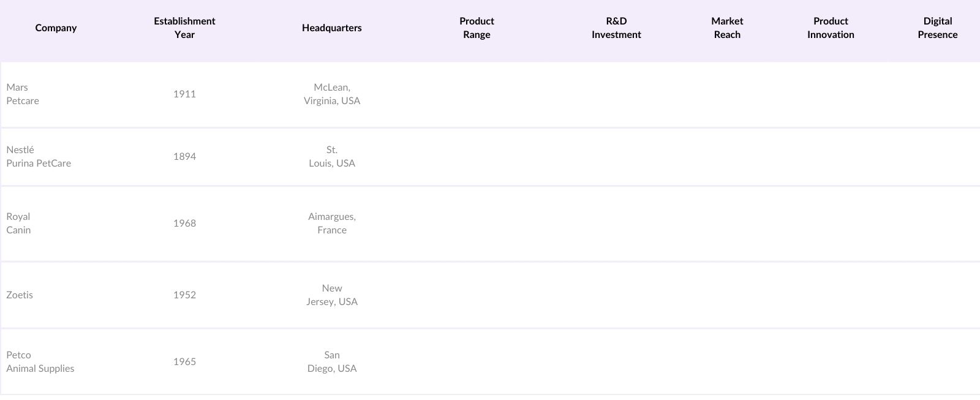Viewport: 980px width, 400px height.
Task: Click the San Diego, USA cell
Action: pos(332,361)
